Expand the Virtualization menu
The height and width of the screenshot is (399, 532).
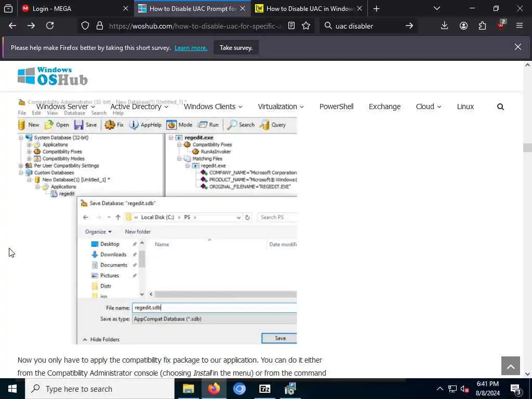click(x=281, y=107)
